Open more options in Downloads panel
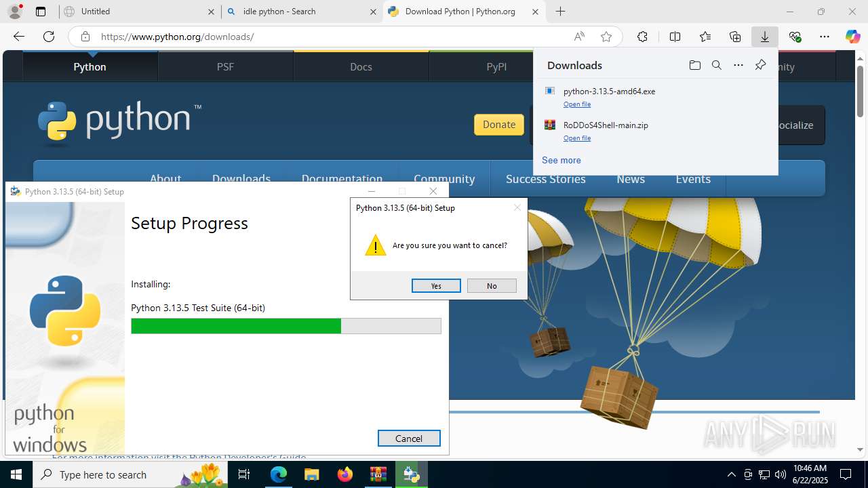Viewport: 868px width, 488px height. pos(738,65)
